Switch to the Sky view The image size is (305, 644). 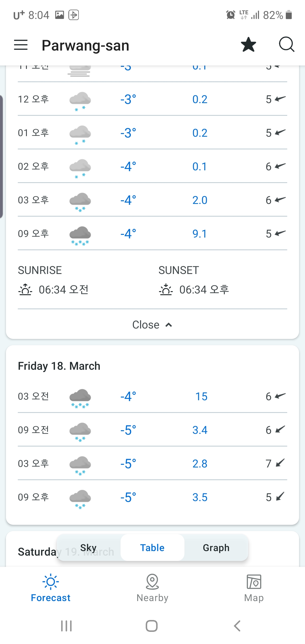pyautogui.click(x=89, y=547)
